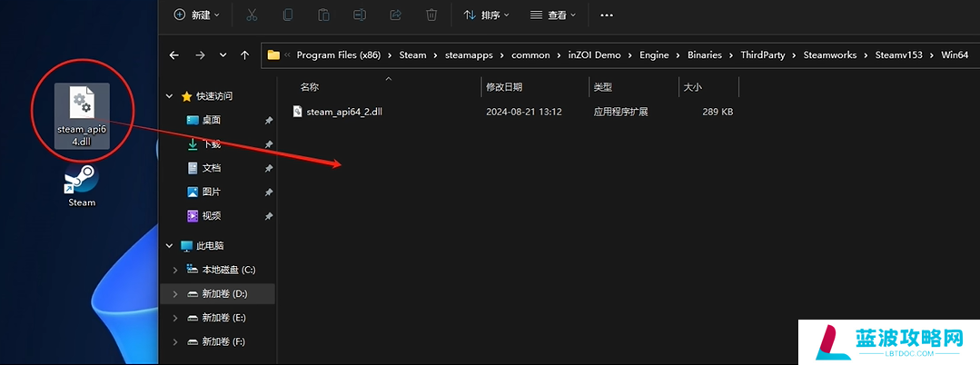Select steam_api64.dll on the desktop

click(82, 116)
